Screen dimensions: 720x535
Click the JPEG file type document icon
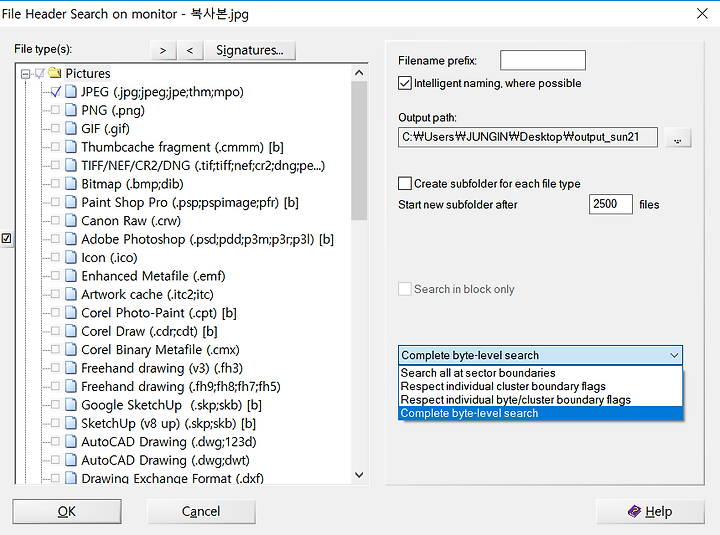(x=71, y=92)
